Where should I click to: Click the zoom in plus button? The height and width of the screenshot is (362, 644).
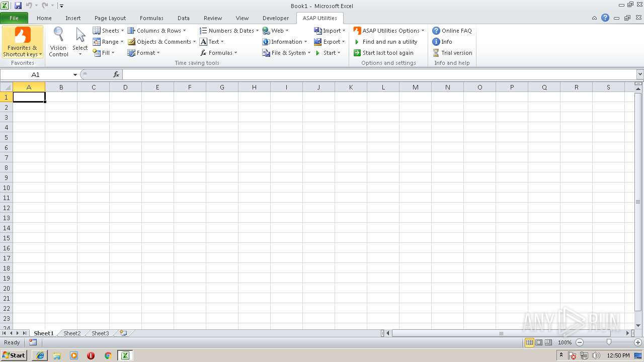pyautogui.click(x=638, y=342)
